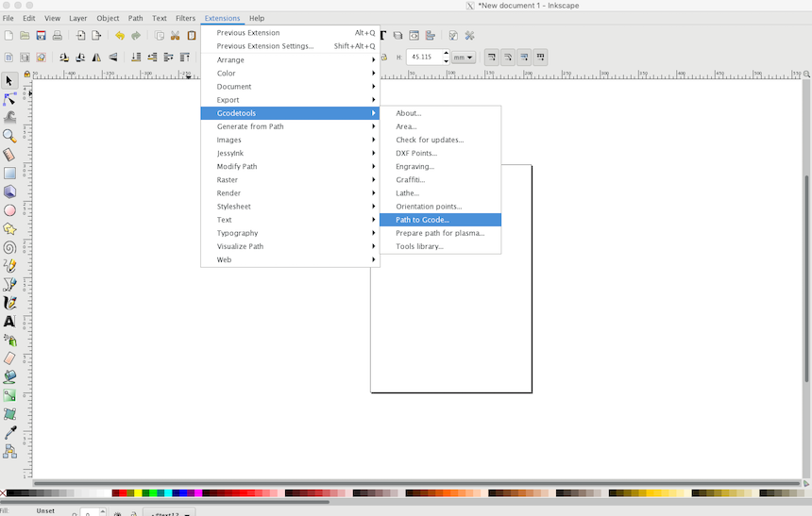
Task: Pick the Spiral tool
Action: (x=9, y=247)
